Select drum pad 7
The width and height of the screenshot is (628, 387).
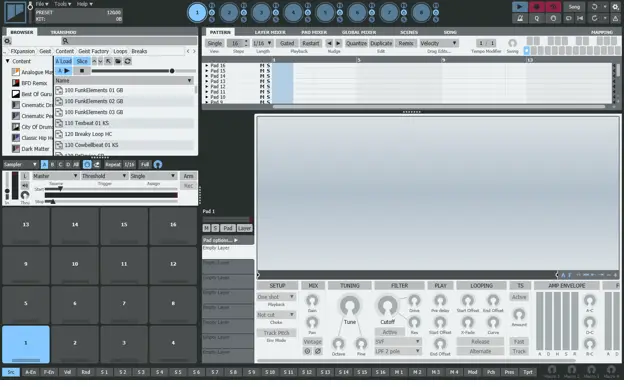[x=124, y=304]
